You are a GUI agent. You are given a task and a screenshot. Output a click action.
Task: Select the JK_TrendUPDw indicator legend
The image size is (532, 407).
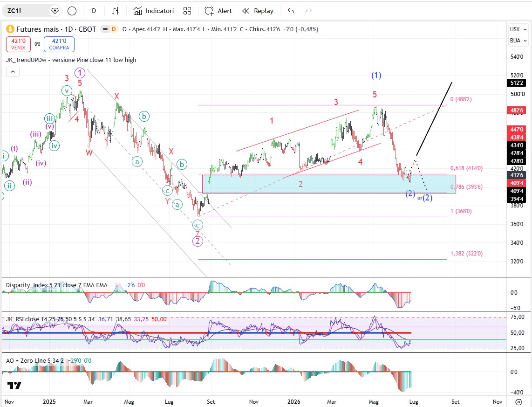point(71,60)
